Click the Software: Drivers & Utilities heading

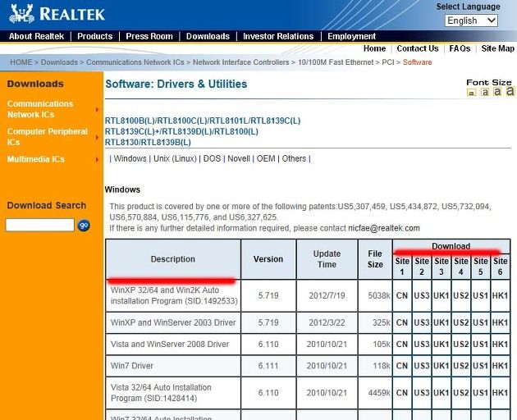[x=176, y=84]
